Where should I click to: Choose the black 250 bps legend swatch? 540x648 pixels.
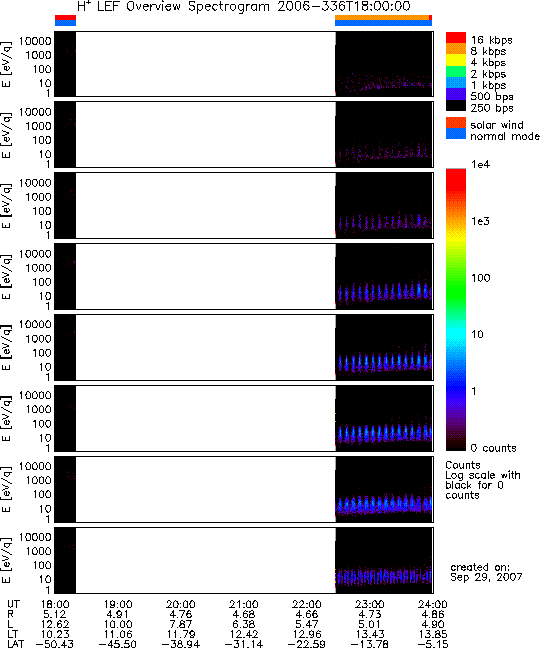(x=456, y=105)
